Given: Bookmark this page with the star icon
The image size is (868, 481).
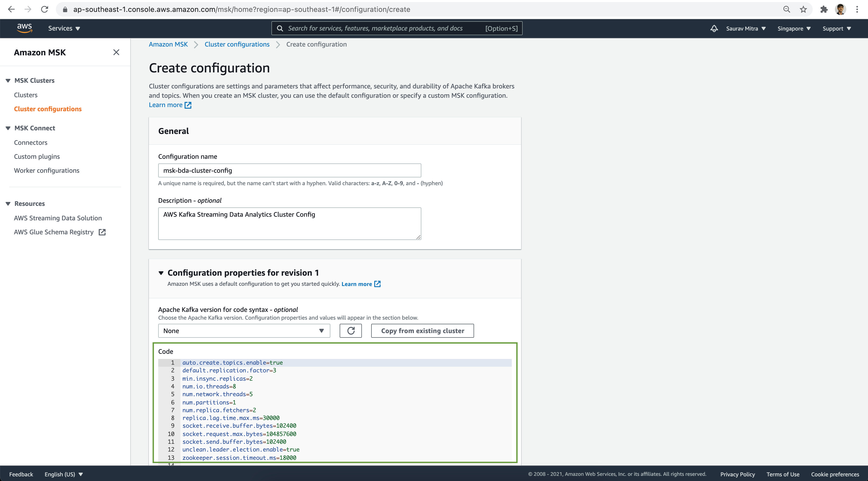Looking at the screenshot, I should [803, 9].
